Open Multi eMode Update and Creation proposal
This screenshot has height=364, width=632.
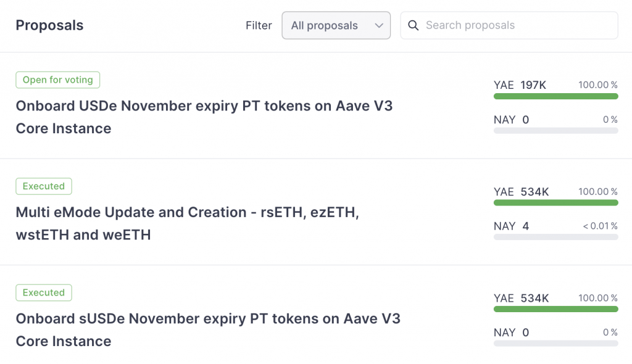(x=188, y=223)
